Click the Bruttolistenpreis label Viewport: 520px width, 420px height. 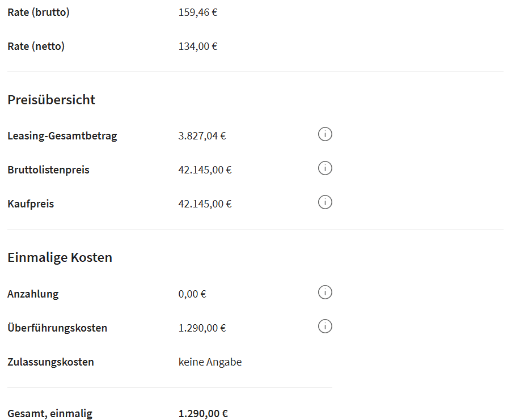(48, 169)
